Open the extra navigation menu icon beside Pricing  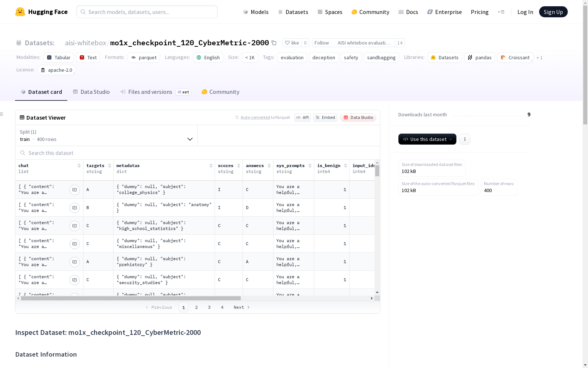point(501,12)
